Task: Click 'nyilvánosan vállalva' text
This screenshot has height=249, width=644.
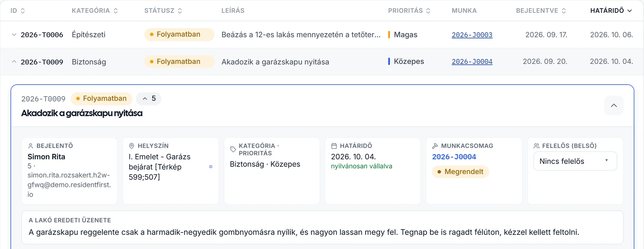Action: pos(361,166)
